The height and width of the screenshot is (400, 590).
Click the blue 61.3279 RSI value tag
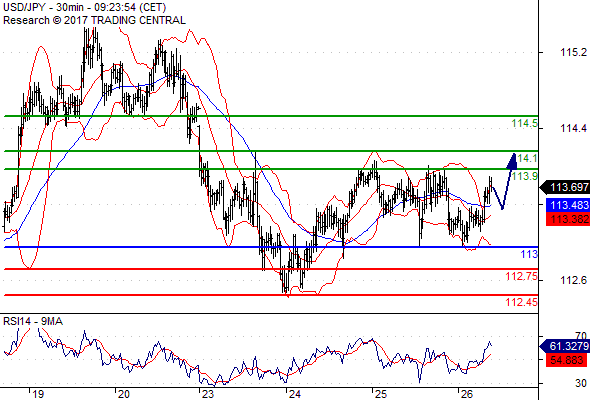point(565,346)
